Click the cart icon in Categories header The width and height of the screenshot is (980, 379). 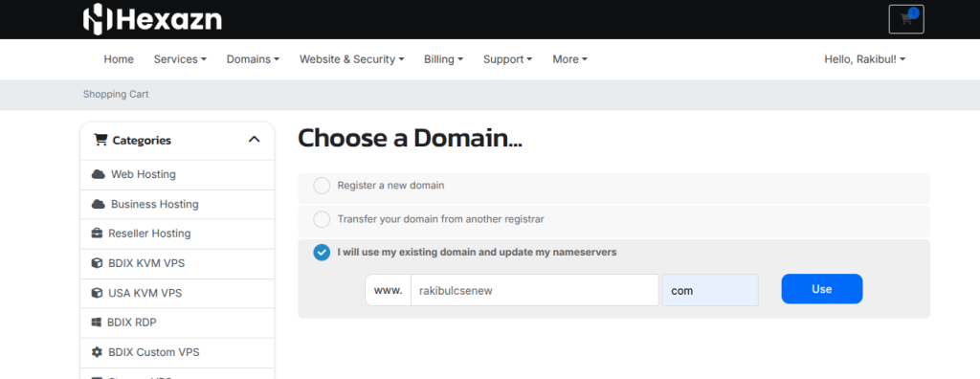click(100, 140)
